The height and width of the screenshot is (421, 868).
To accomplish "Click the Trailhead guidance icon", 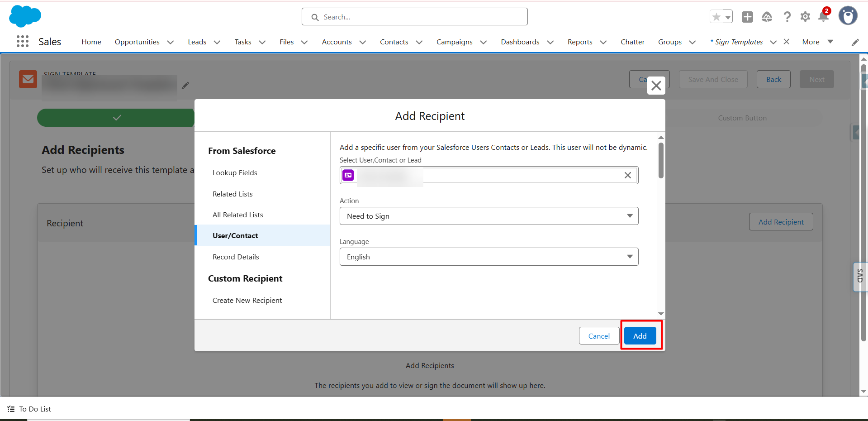I will click(767, 17).
